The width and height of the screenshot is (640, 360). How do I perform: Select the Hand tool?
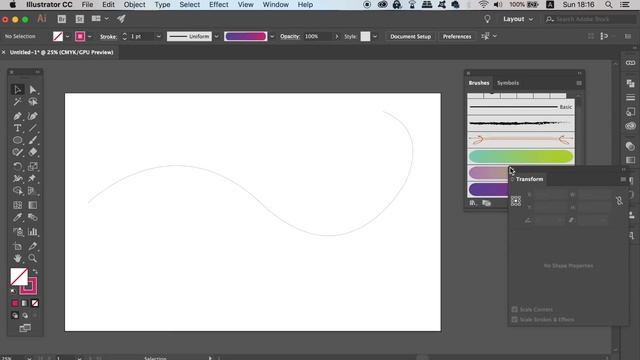click(x=17, y=258)
